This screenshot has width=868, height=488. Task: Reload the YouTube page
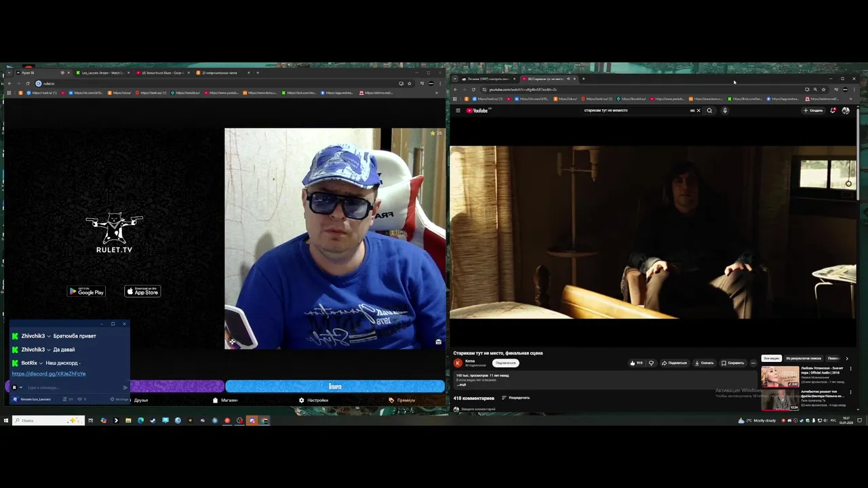click(x=473, y=89)
